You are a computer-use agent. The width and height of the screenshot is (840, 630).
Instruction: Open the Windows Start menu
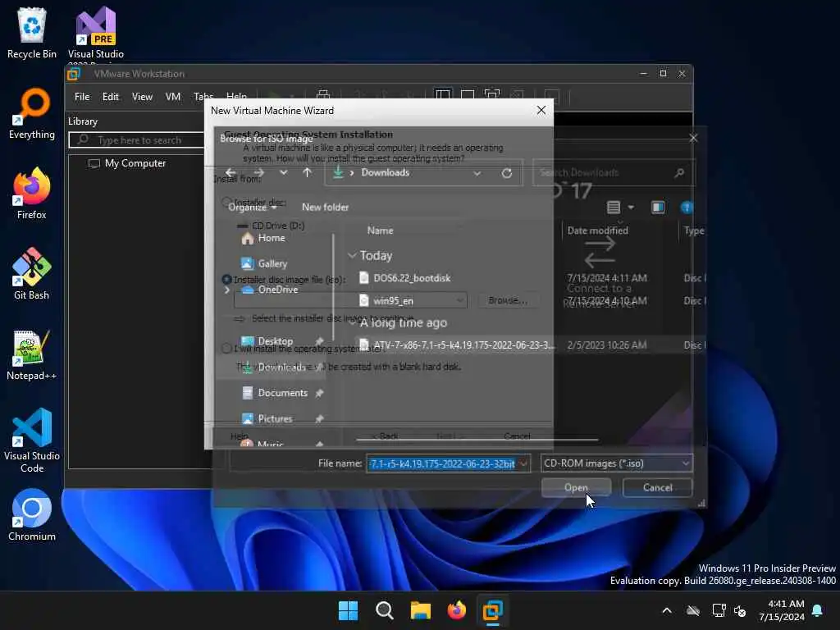(x=348, y=610)
